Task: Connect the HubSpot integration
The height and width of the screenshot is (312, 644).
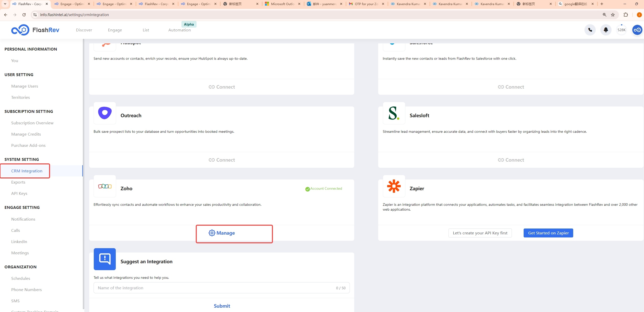Action: 222,87
